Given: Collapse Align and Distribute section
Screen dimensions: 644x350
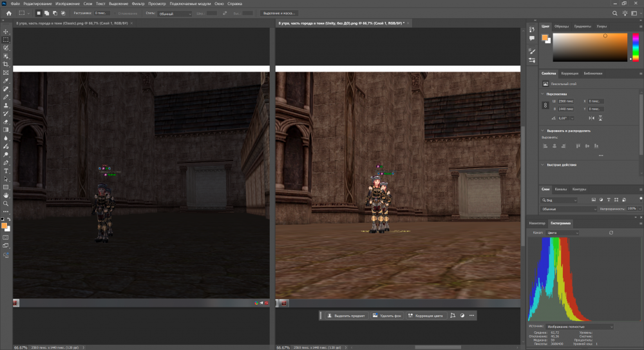Looking at the screenshot, I should point(542,131).
